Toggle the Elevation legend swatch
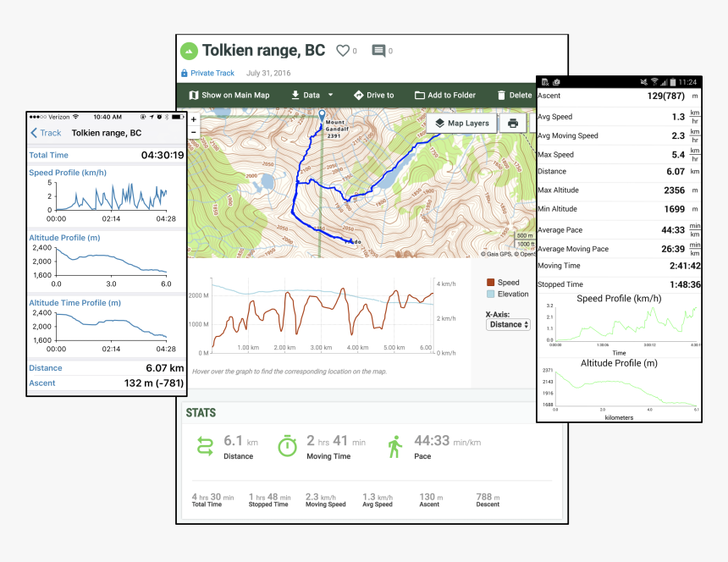 pyautogui.click(x=490, y=295)
